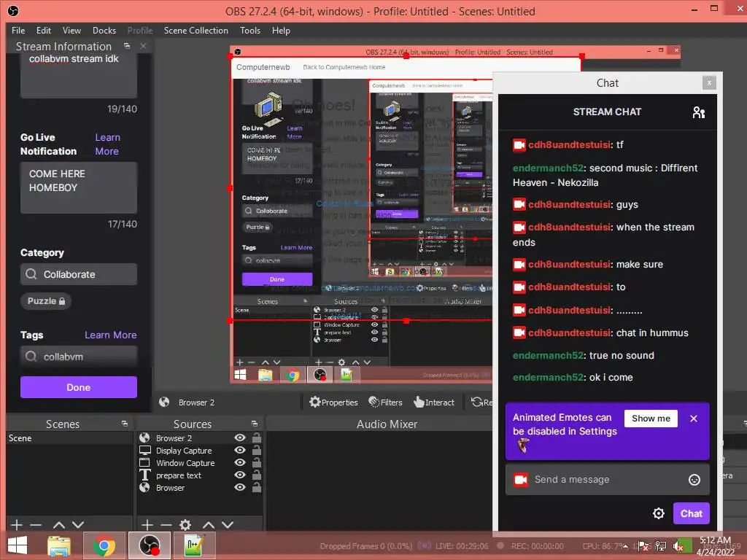The image size is (747, 560).
Task: Move source up with arrow icon
Action: coord(209,525)
